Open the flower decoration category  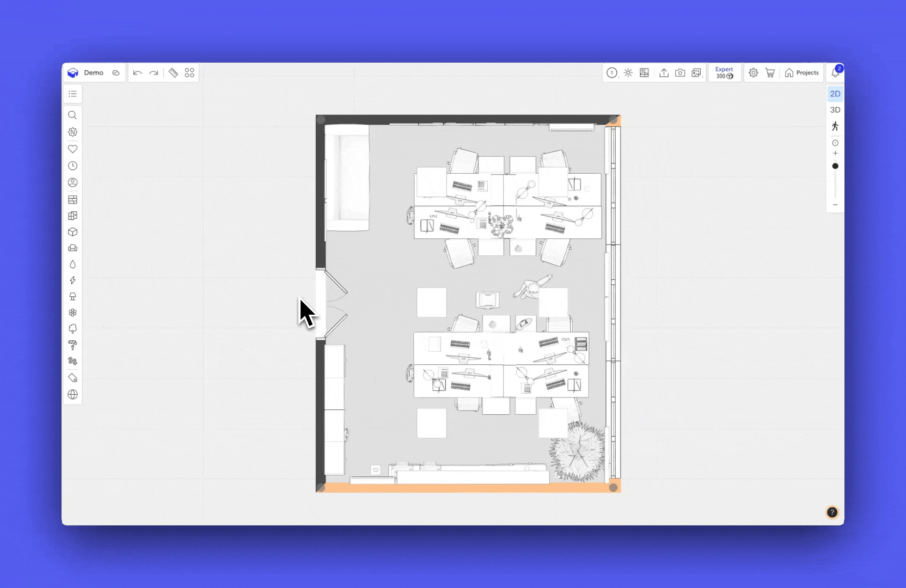72,313
